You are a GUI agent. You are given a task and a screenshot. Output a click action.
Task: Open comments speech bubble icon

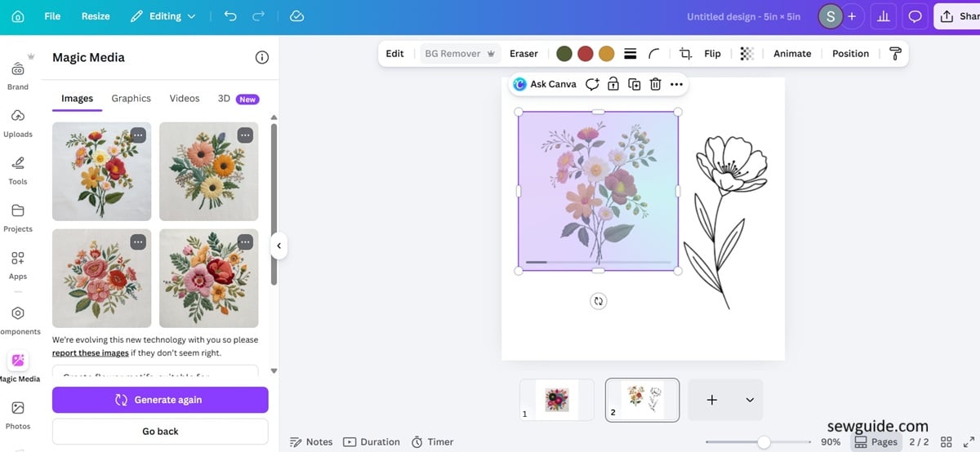click(915, 16)
